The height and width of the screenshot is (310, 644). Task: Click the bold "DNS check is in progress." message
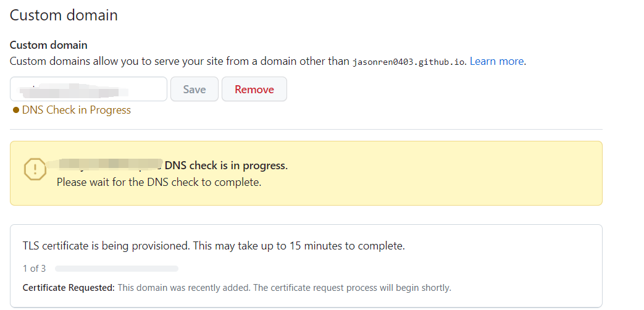pyautogui.click(x=226, y=165)
